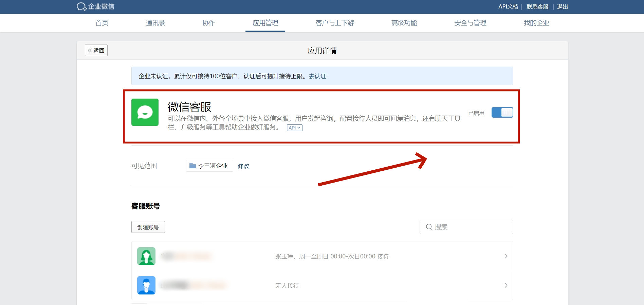This screenshot has width=644, height=305.
Task: Open the 首页 tab
Action: tap(102, 23)
